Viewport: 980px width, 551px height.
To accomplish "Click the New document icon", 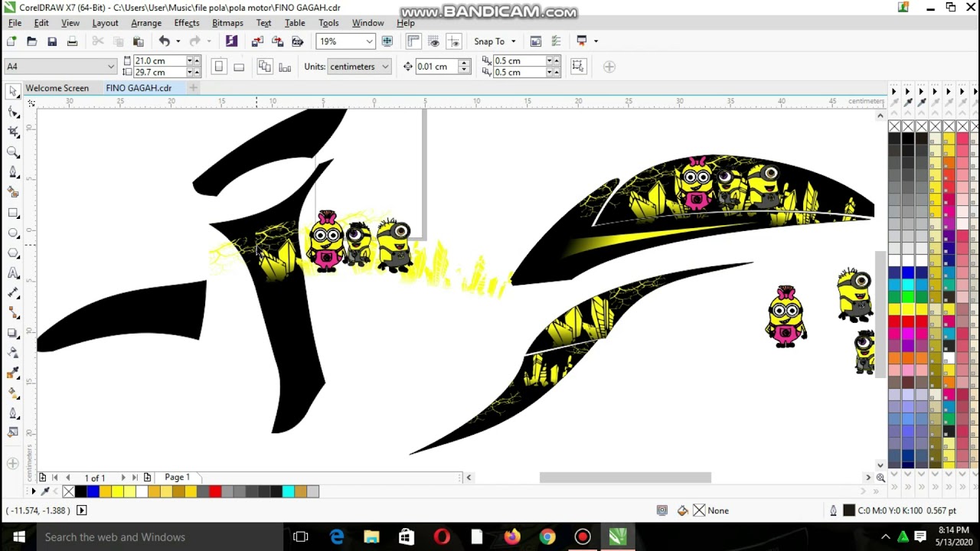I will pos(11,41).
